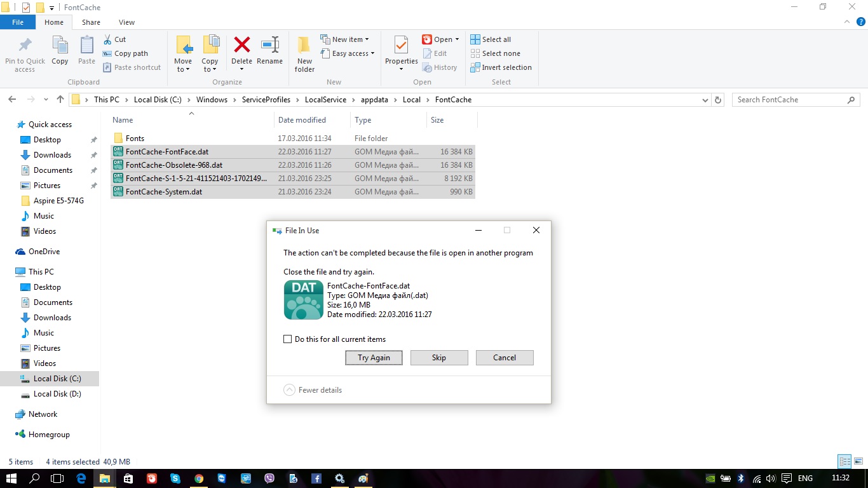Open the blue Help question mark

(x=861, y=22)
